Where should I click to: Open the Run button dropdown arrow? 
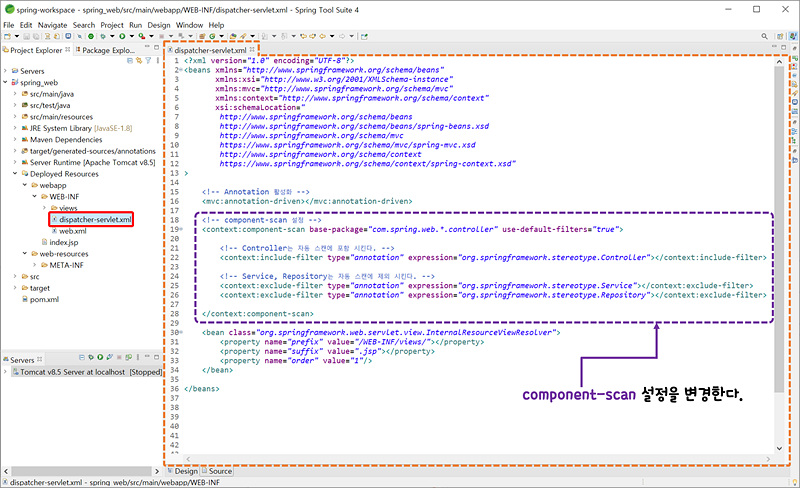click(x=132, y=36)
